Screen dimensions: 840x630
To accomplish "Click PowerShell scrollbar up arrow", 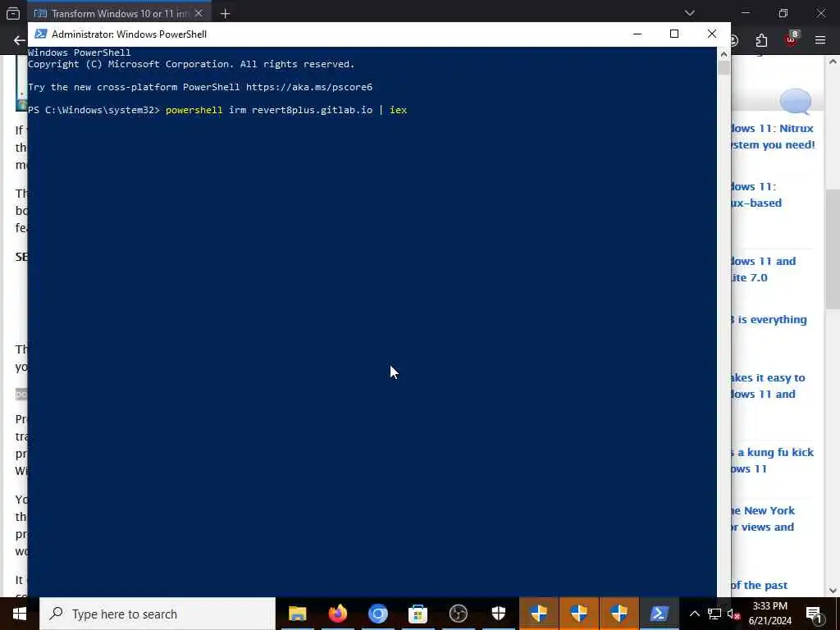I will click(724, 53).
